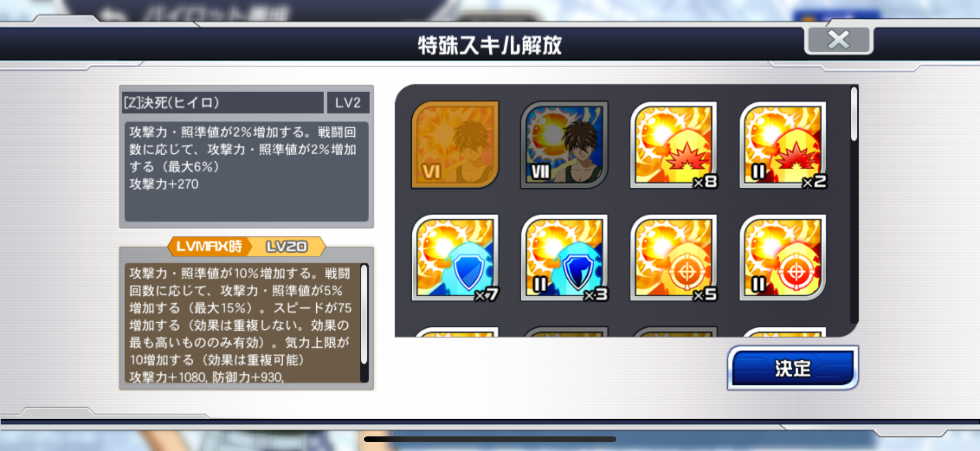980x451 pixels.
Task: Select the Heero VI pilot card icon
Action: [x=455, y=144]
